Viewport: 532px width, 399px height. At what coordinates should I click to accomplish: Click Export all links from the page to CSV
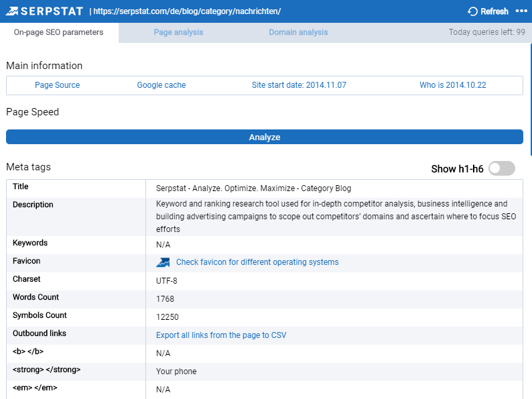click(x=221, y=335)
